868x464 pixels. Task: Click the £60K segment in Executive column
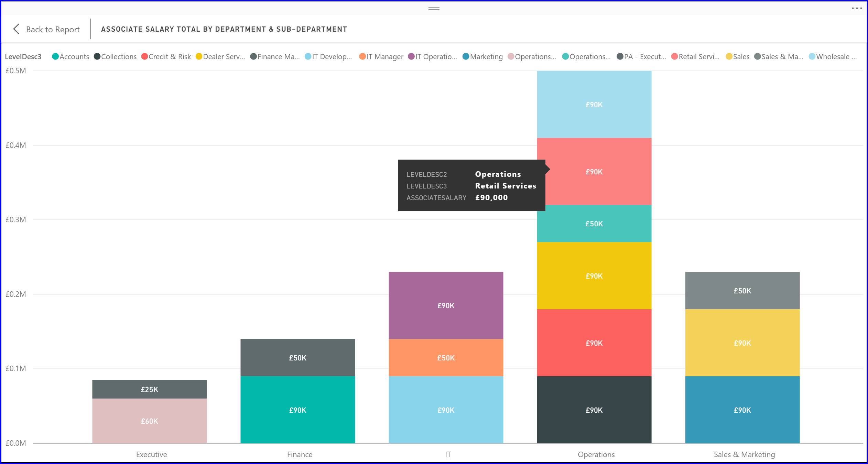[149, 420]
